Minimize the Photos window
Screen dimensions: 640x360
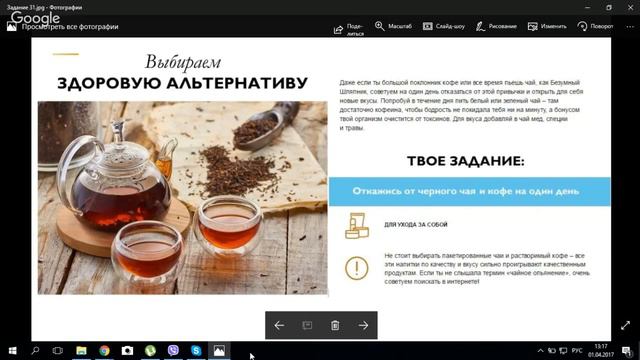pos(587,7)
